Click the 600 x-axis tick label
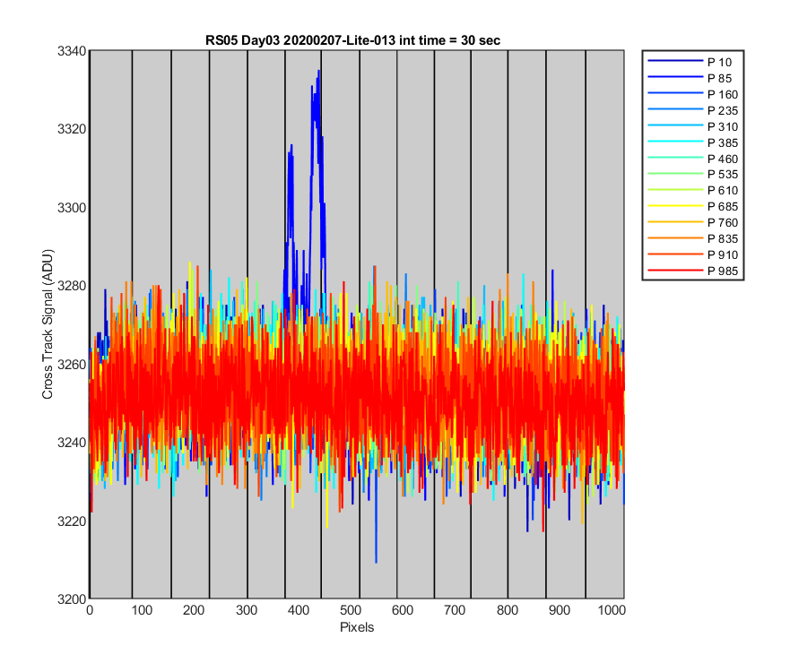 pos(403,610)
